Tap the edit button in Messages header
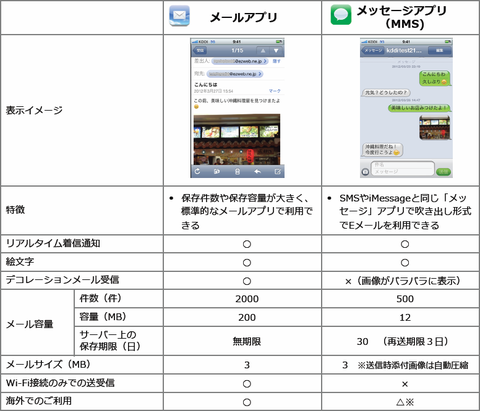Image resolution: width=480 pixels, height=411 pixels. pyautogui.click(x=439, y=51)
